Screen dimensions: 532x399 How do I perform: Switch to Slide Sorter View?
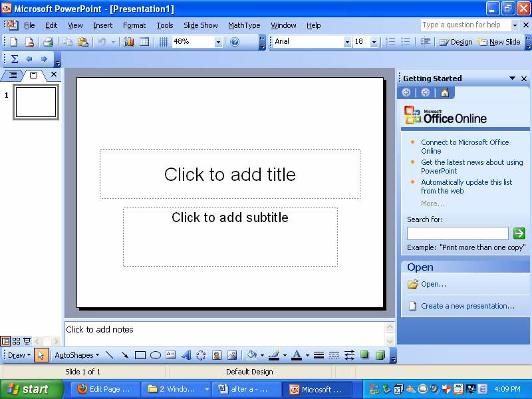[16, 341]
